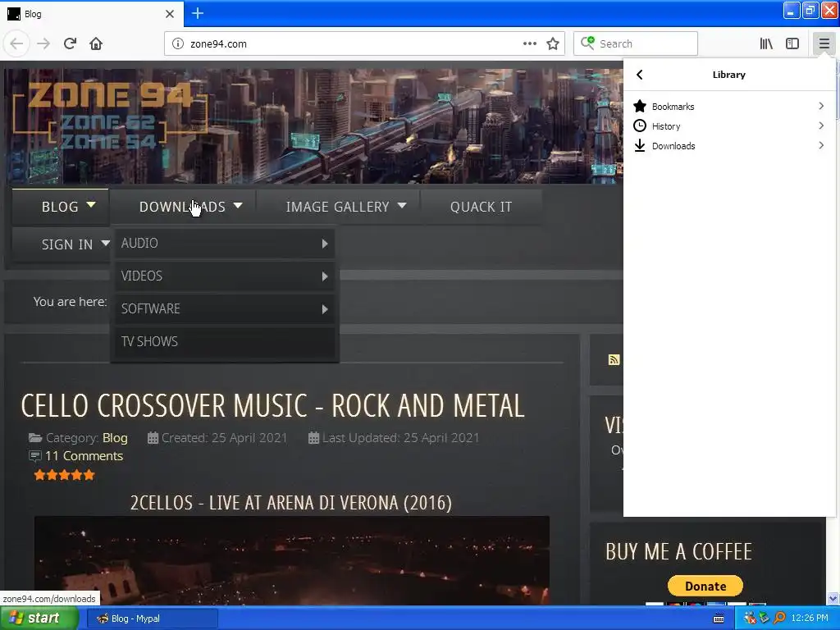Viewport: 840px width, 630px height.
Task: Open the Cello Crossover Music article title
Action: 272,405
